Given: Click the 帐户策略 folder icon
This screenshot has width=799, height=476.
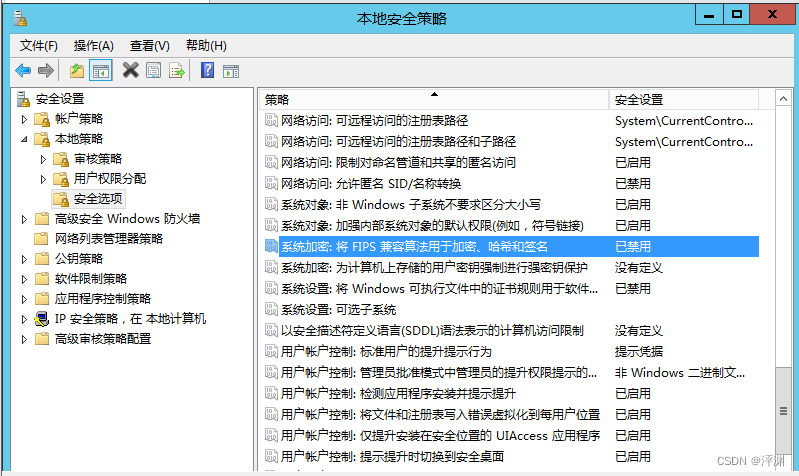Looking at the screenshot, I should pos(42,119).
